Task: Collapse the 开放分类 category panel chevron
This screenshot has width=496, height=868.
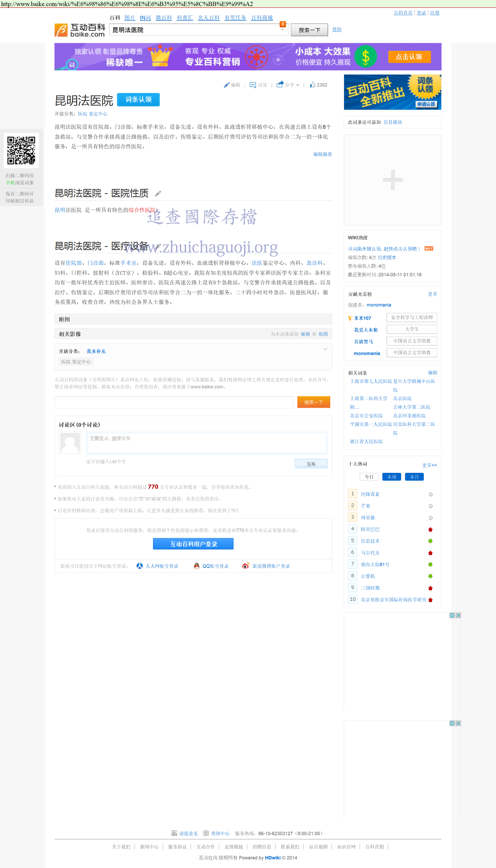Action: [x=325, y=349]
